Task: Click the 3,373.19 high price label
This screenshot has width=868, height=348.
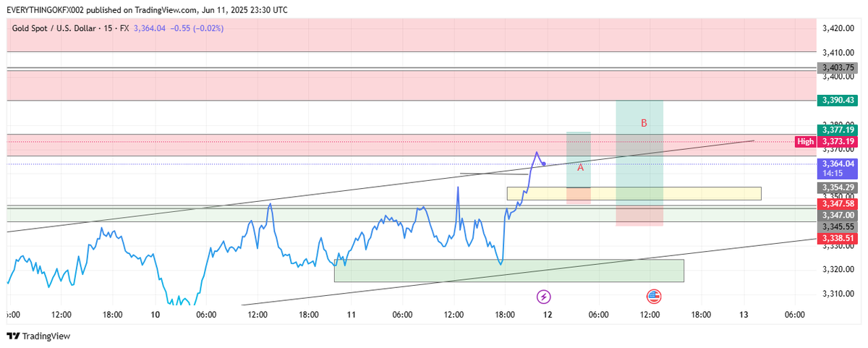Action: coord(837,141)
